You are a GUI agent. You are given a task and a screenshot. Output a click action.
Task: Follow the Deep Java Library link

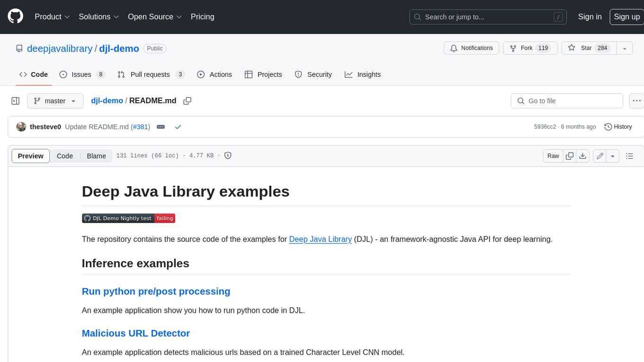321,239
